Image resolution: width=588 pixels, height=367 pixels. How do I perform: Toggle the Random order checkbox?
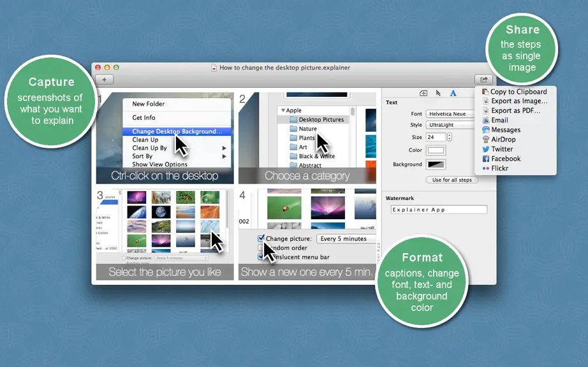(x=261, y=248)
